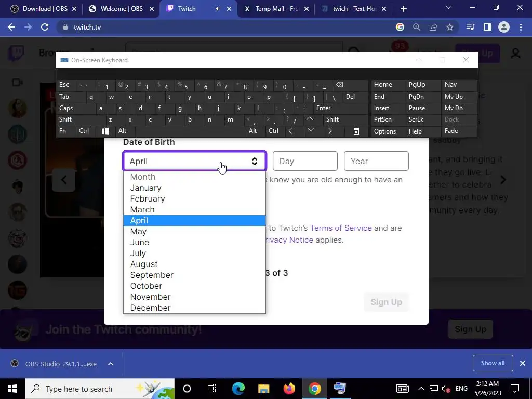This screenshot has height=399, width=532.
Task: Open Firefox from taskbar
Action: coord(289,389)
